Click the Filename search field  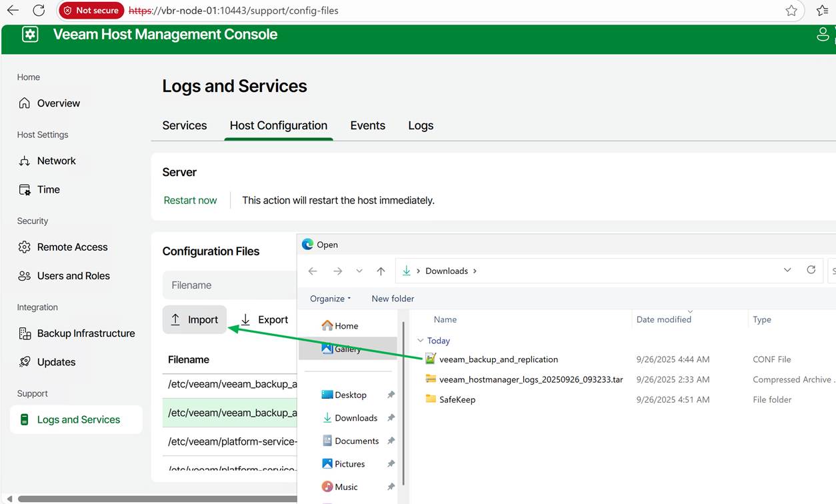click(x=227, y=285)
